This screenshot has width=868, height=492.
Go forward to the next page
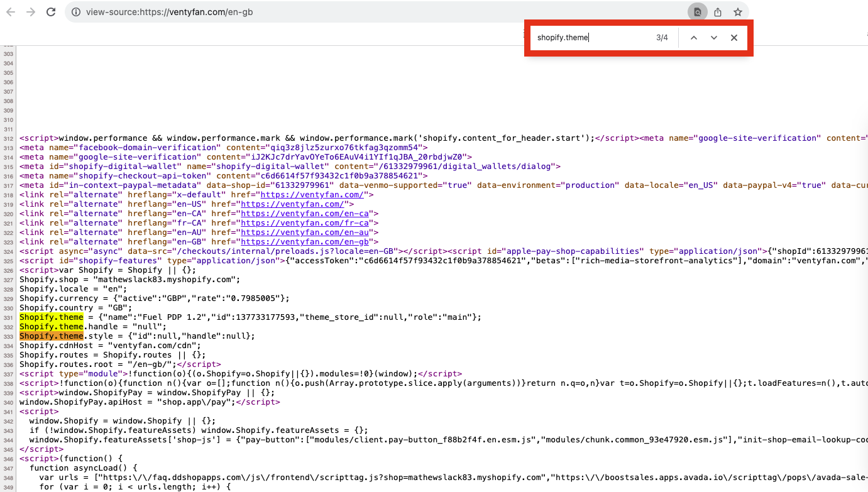(x=31, y=12)
